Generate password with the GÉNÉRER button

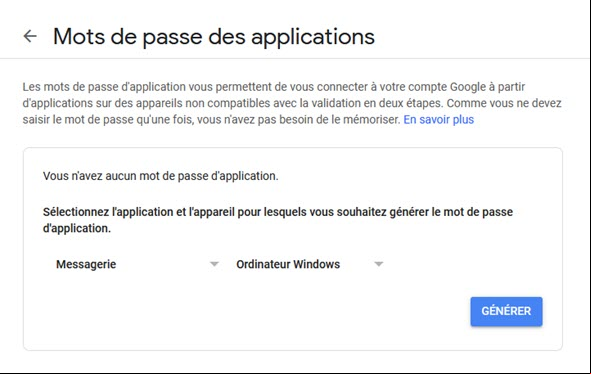506,311
